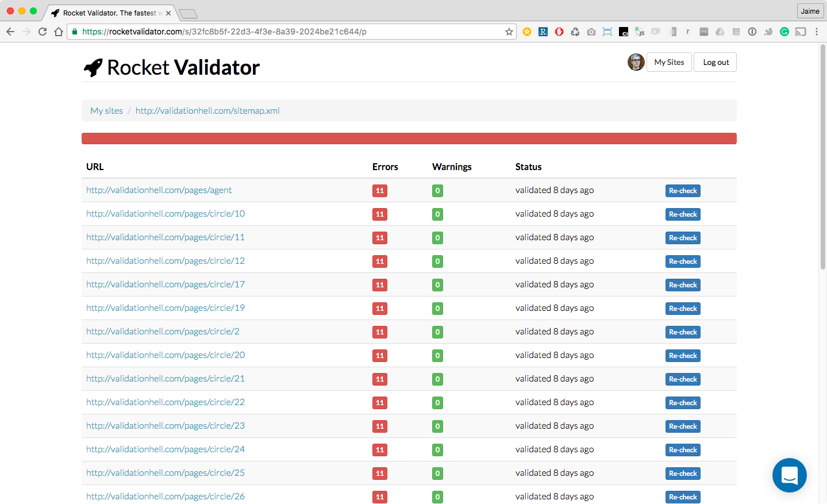Click the camera screenshot extension icon

point(591,32)
